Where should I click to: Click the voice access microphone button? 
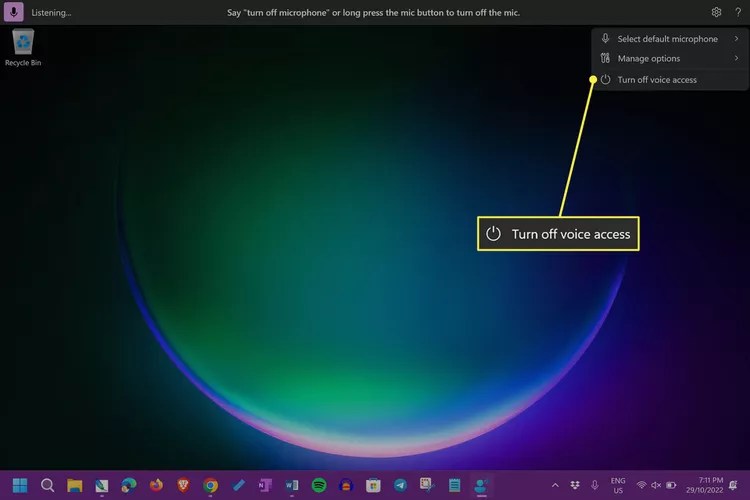point(13,12)
